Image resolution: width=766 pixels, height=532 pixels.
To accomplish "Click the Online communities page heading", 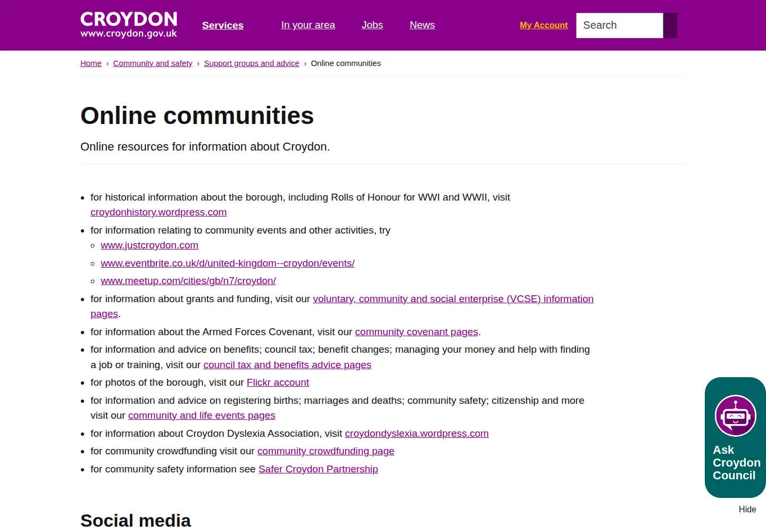I will [x=197, y=115].
